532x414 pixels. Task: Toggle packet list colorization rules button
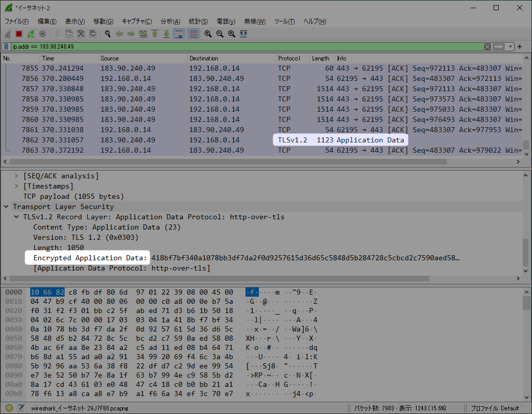pos(193,34)
